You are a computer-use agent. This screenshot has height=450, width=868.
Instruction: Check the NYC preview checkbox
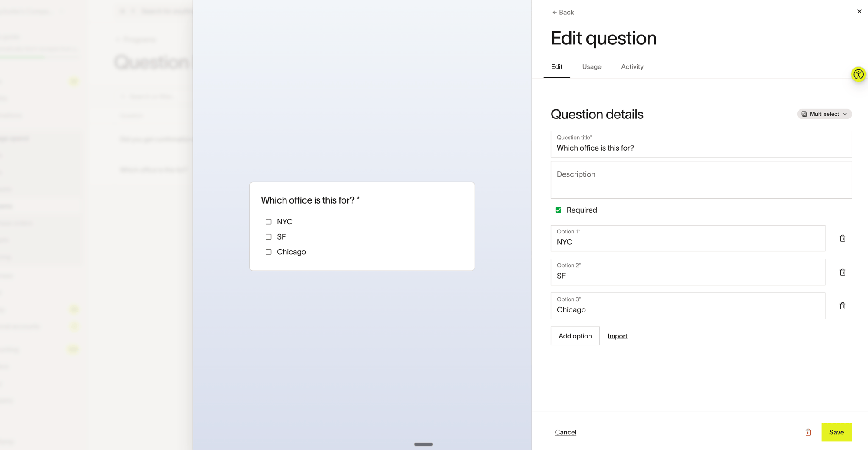[268, 222]
